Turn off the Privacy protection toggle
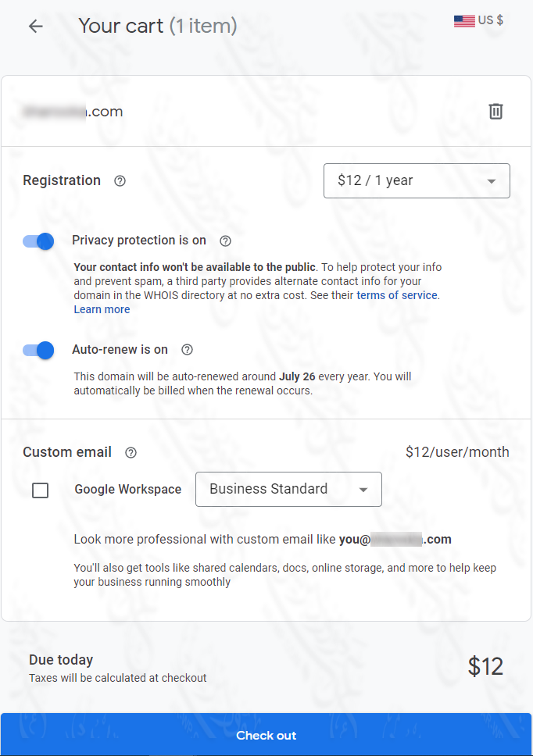Screen dimensions: 533x756 point(38,241)
